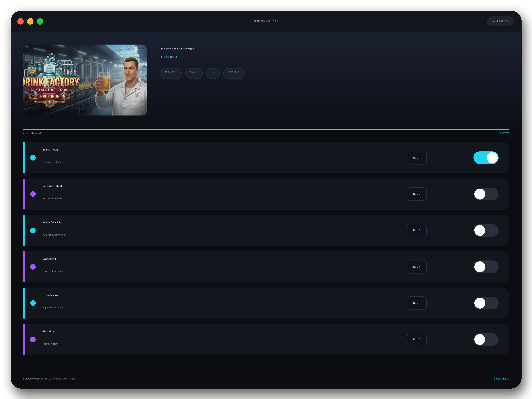Choose the NUM 5 hotkey button
The height and width of the screenshot is (399, 532).
(417, 303)
